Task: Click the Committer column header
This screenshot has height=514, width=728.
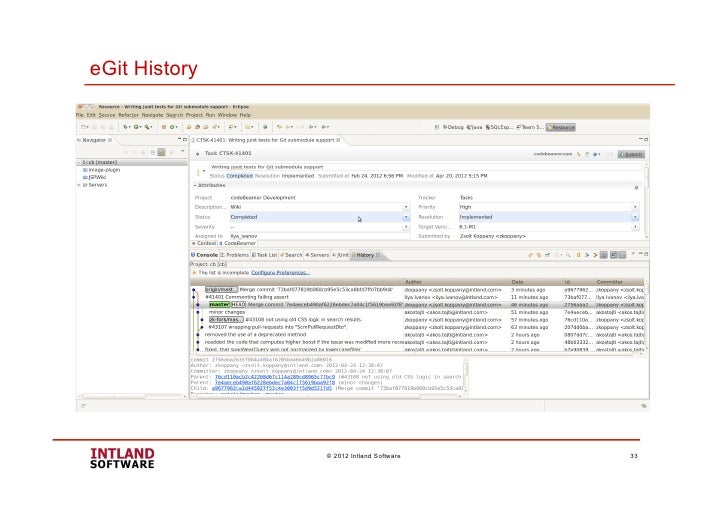Action: coord(619,282)
